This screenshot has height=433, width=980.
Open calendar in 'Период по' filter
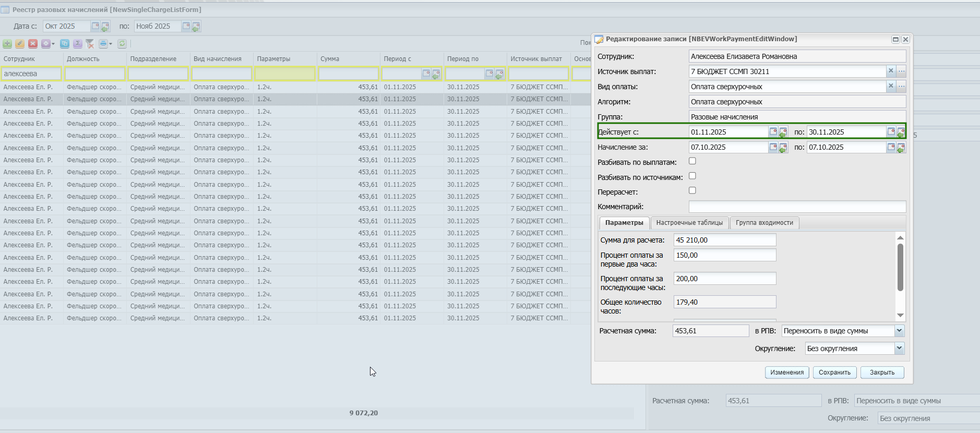point(489,74)
